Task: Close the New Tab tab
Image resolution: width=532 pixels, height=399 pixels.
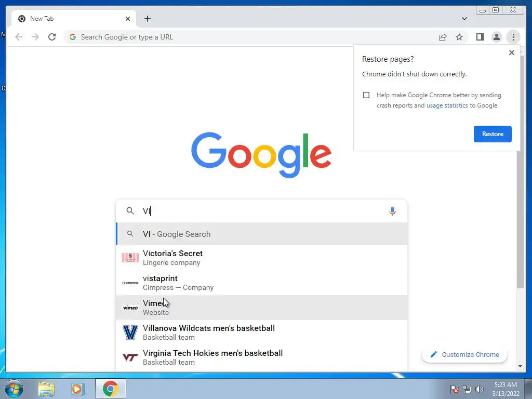Action: (x=128, y=19)
